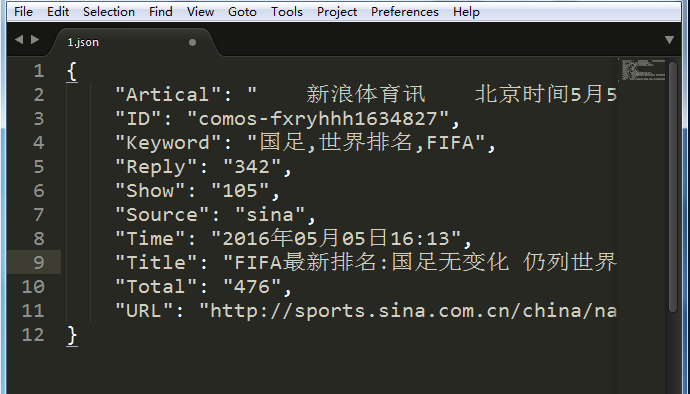Click the "Time" key
This screenshot has width=690, height=394.
coord(150,239)
